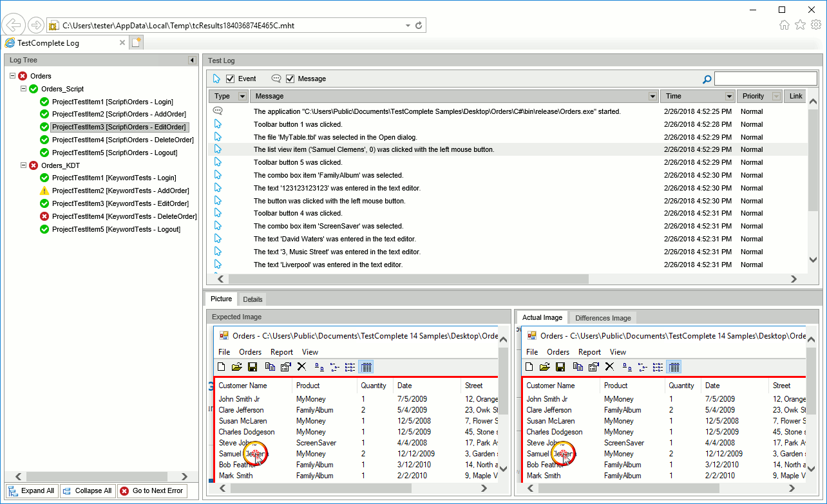Click the Properties icon in Actual Image toolbar

point(593,367)
